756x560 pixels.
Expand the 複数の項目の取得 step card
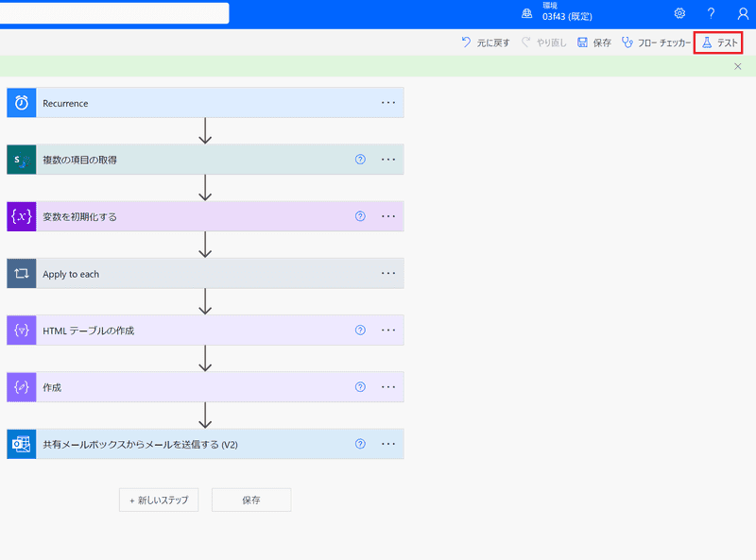[x=189, y=160]
